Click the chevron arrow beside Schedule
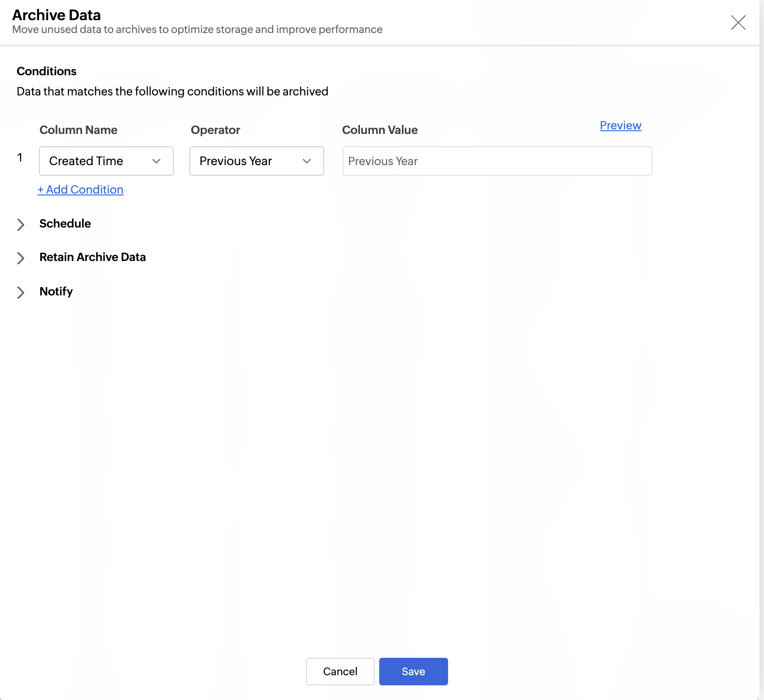The height and width of the screenshot is (700, 764). [x=21, y=224]
